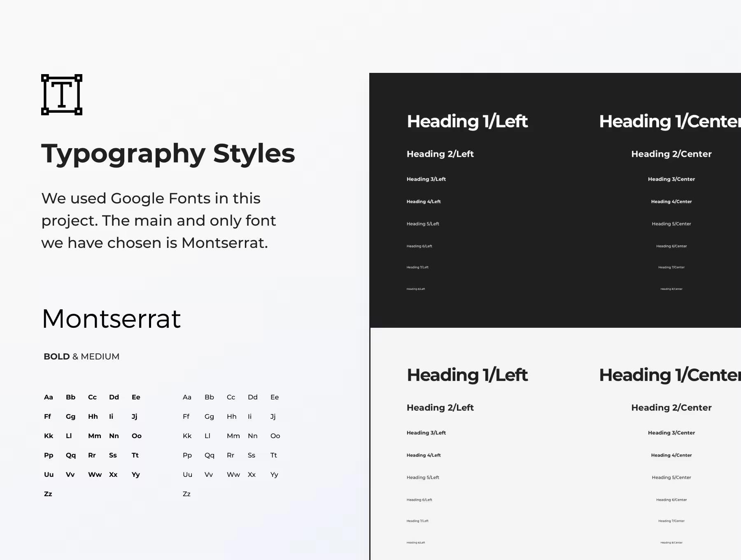Image resolution: width=741 pixels, height=560 pixels.
Task: Select bold 'Aa' glyph pair
Action: pos(49,397)
